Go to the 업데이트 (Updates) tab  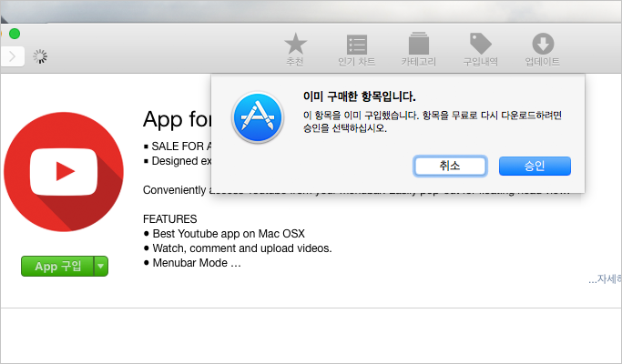(x=542, y=49)
